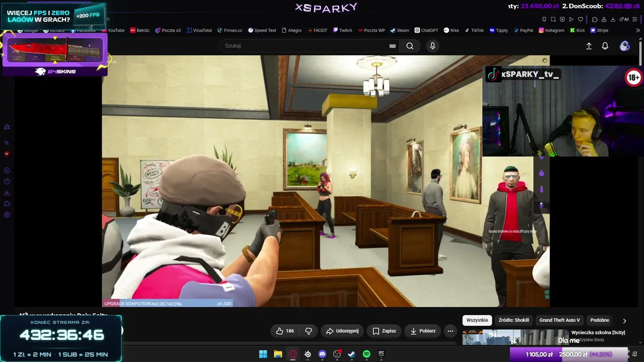The height and width of the screenshot is (362, 644).
Task: Open the Steam bookmark
Action: click(x=399, y=30)
